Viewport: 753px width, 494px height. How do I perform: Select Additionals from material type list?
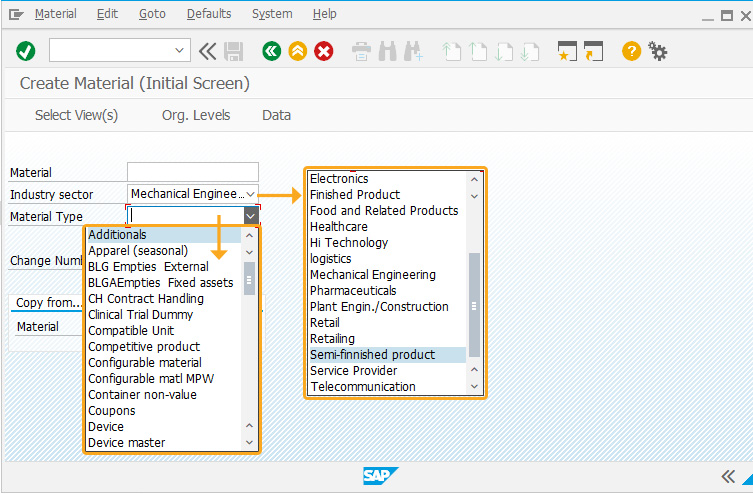(164, 235)
